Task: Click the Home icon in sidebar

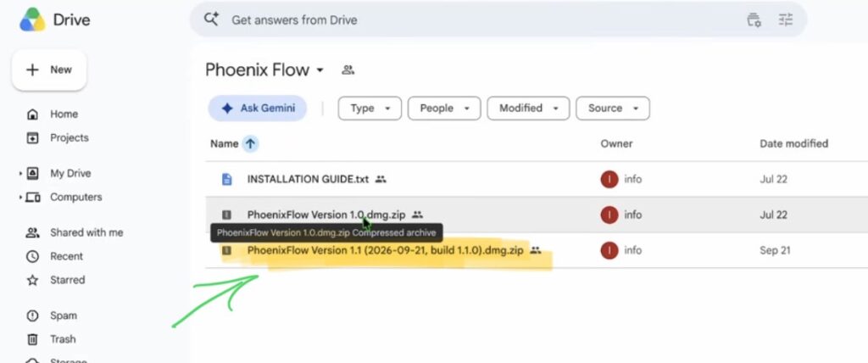Action: click(33, 114)
